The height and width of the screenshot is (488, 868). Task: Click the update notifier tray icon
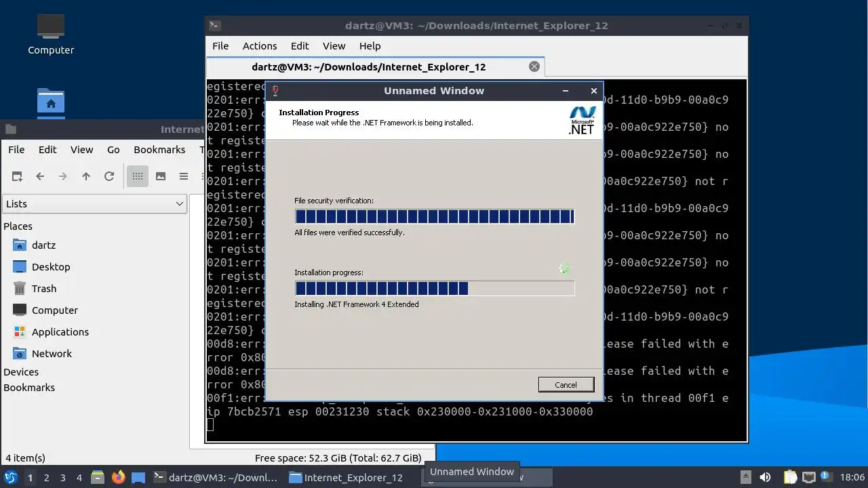point(827,477)
